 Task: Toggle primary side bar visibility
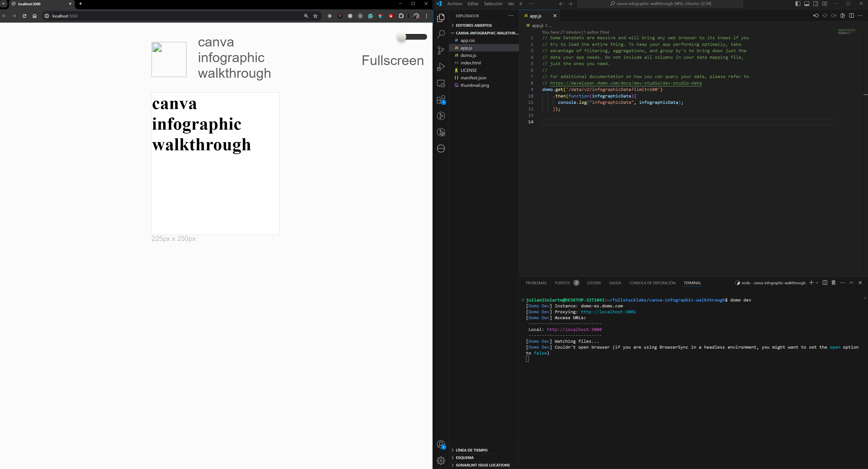(797, 4)
